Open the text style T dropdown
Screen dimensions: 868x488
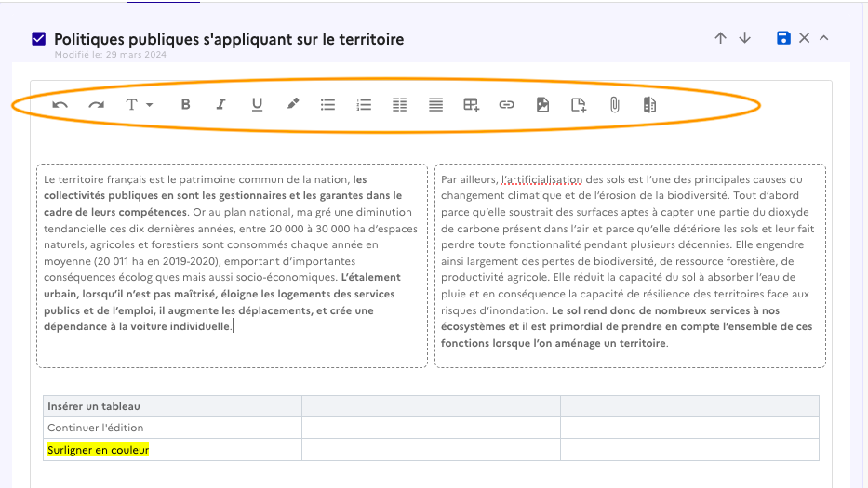click(139, 105)
